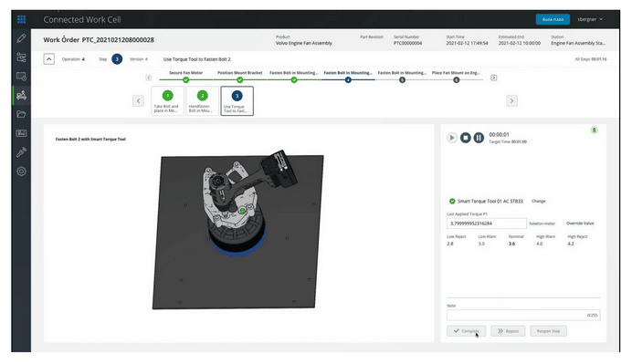Select step 2 Handfasten Bolt thumbnail
Viewport: 632px width, 364px height.
click(x=203, y=100)
